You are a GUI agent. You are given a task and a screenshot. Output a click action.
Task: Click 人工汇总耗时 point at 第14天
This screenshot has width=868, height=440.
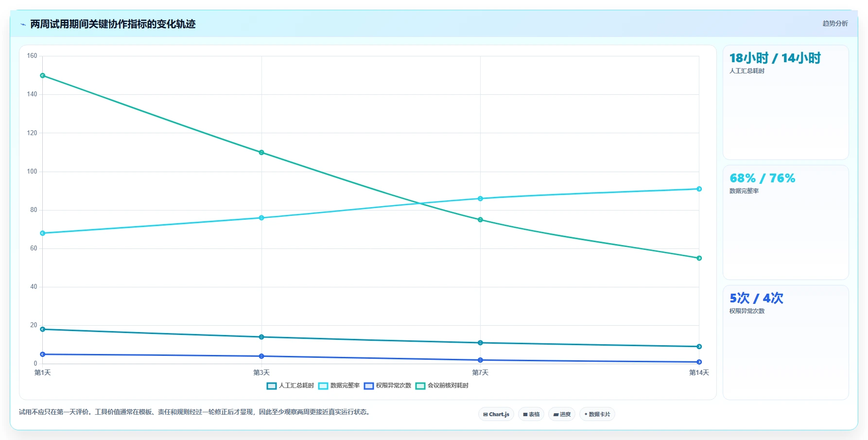(699, 347)
